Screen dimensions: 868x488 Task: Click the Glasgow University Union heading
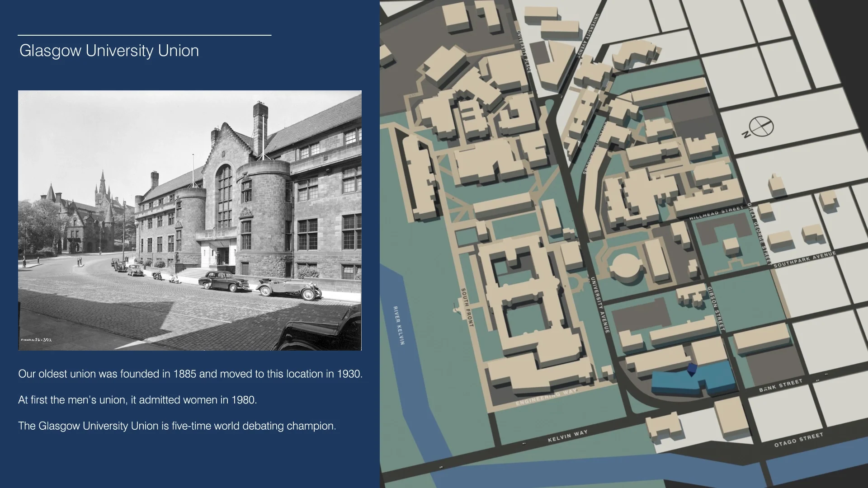click(109, 51)
